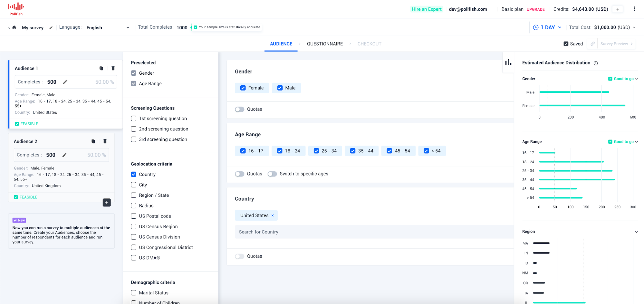Select the Audience 2 card title

tap(25, 141)
